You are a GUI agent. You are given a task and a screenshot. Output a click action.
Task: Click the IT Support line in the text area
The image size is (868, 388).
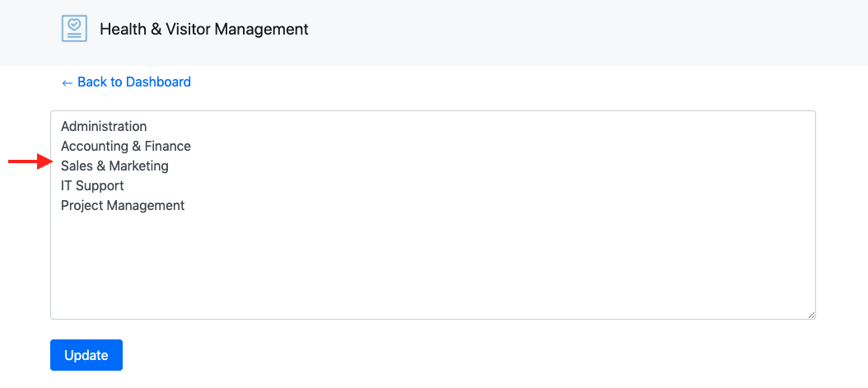click(92, 185)
